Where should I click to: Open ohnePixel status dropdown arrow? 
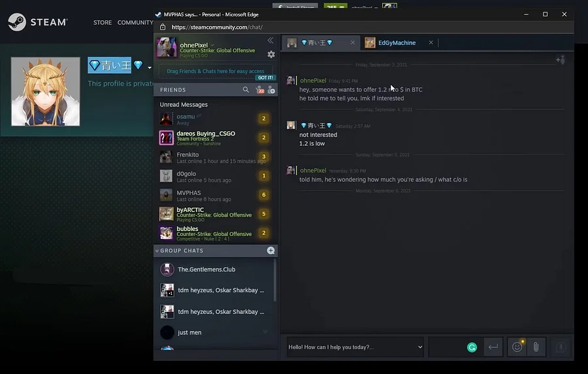pyautogui.click(x=212, y=45)
